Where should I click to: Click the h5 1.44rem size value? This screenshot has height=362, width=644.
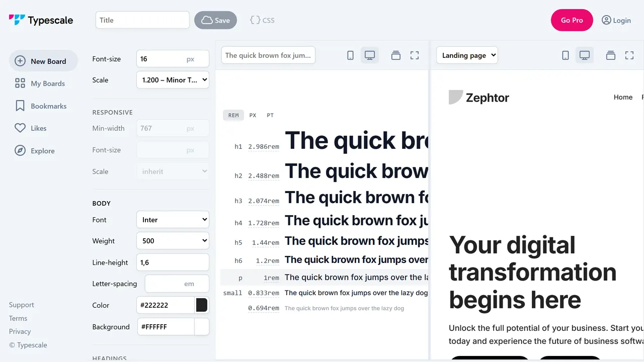coord(266,242)
